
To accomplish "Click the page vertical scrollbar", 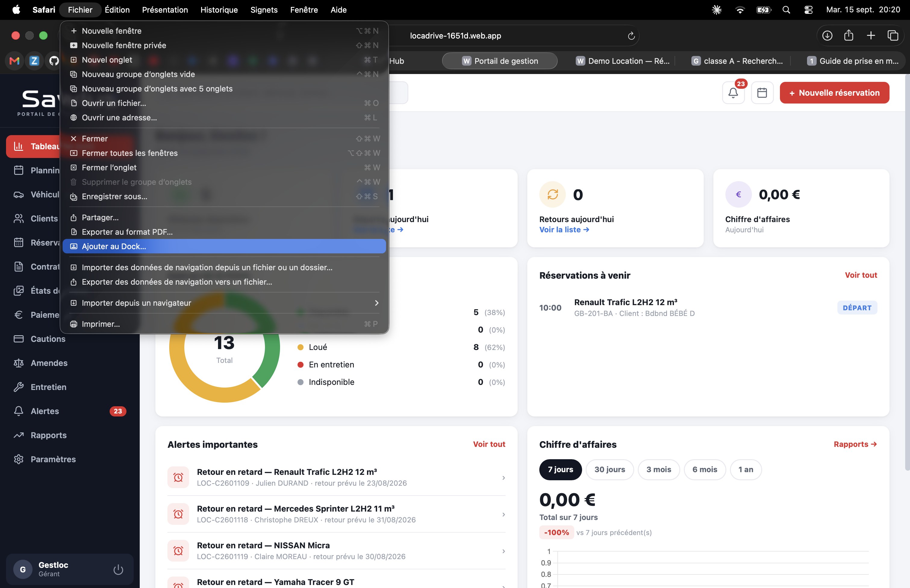I will (x=907, y=273).
